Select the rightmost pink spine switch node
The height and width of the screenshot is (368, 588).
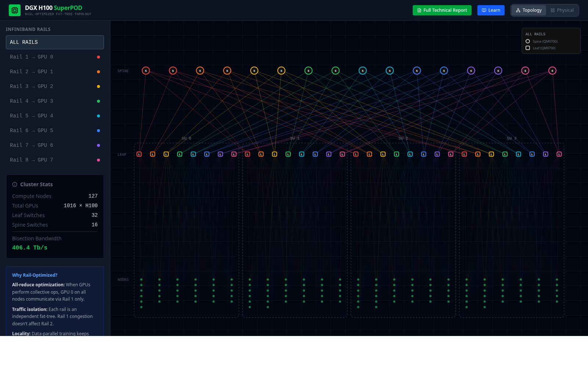552,70
